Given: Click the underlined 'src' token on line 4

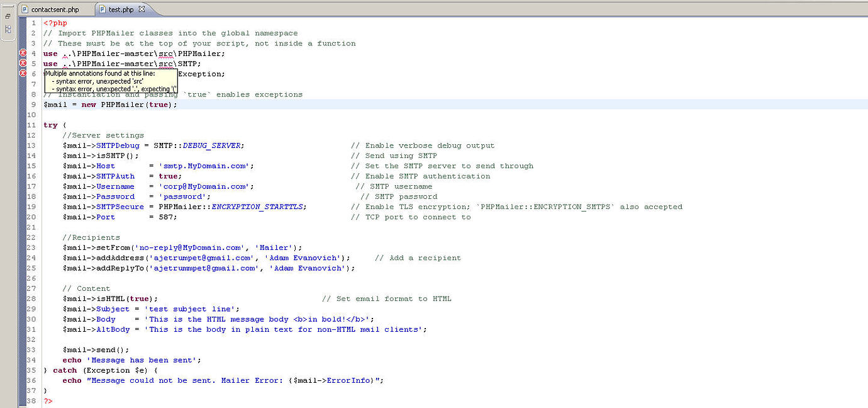Looking at the screenshot, I should click(165, 54).
